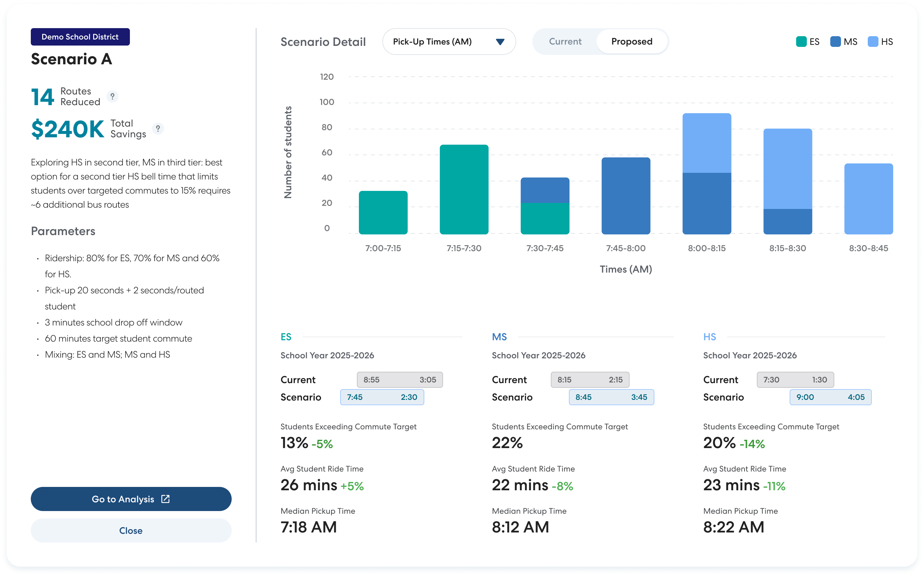Click the dropdown arrow triangle
Viewport: 924px width, 576px height.
coord(500,42)
